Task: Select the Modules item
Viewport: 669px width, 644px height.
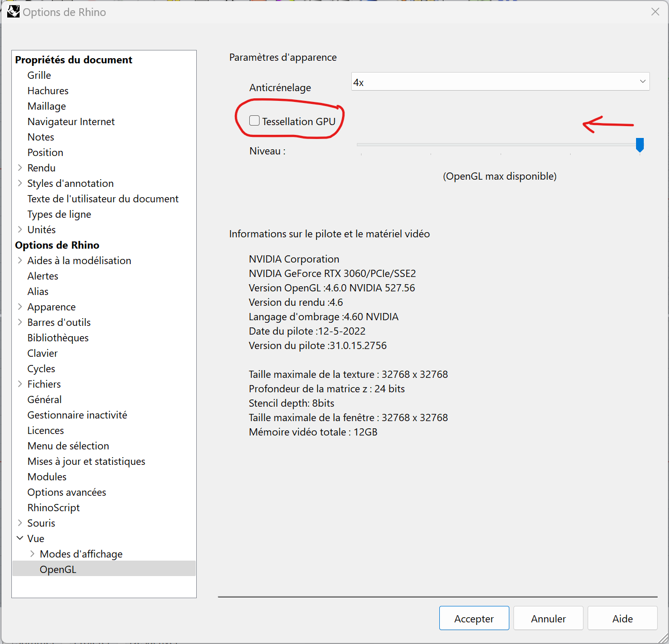Action: coord(47,477)
